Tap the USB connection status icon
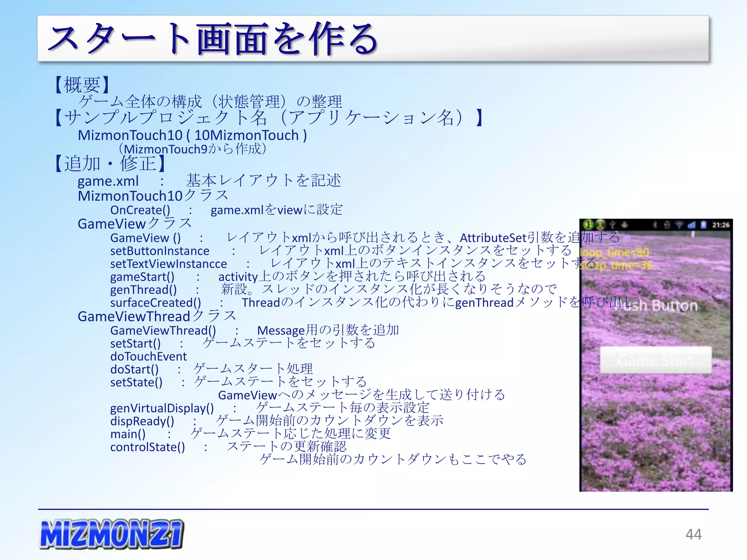 [x=612, y=225]
